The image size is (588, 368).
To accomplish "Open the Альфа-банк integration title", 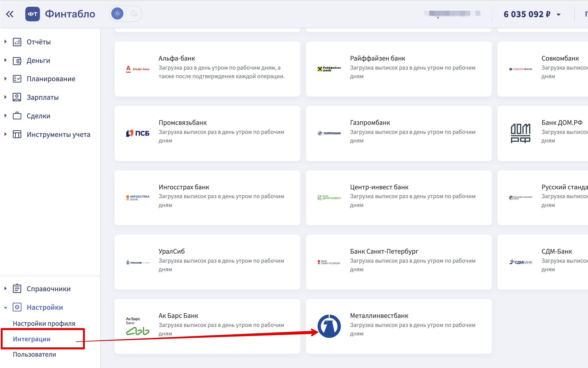I will point(177,58).
